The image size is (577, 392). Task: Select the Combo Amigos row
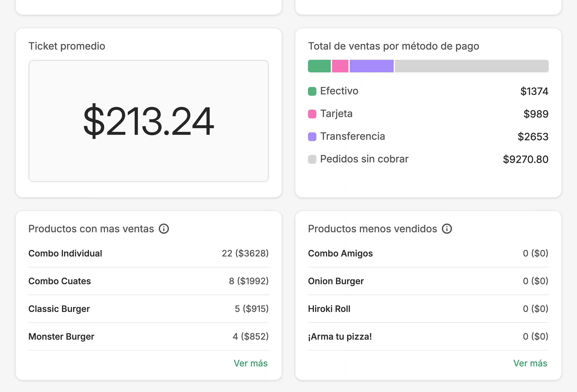pyautogui.click(x=428, y=254)
